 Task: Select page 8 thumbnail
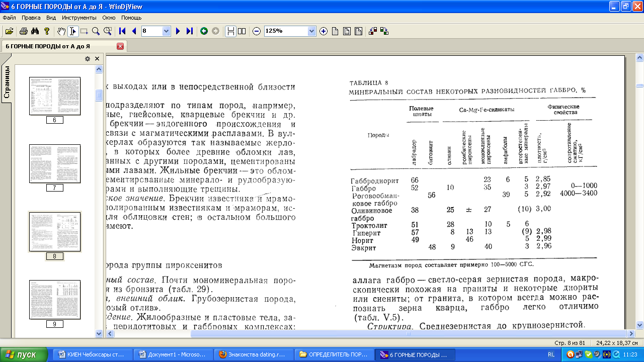click(x=55, y=232)
